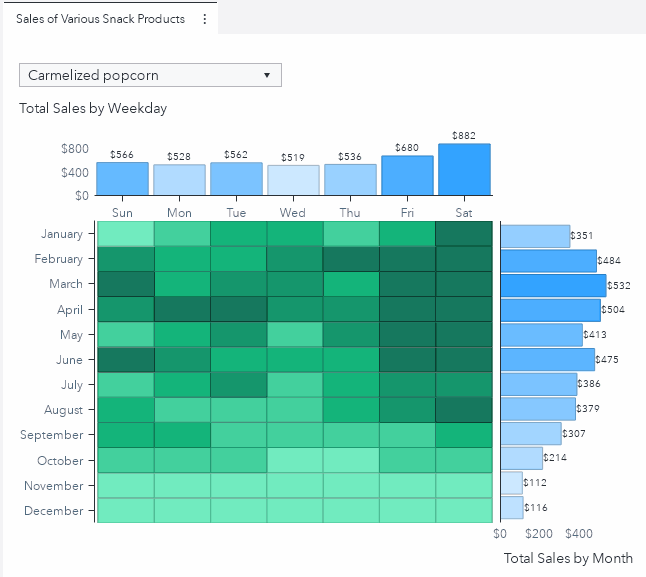646x577 pixels.
Task: Open the Carmelized popcorn product dropdown
Action: coord(150,75)
